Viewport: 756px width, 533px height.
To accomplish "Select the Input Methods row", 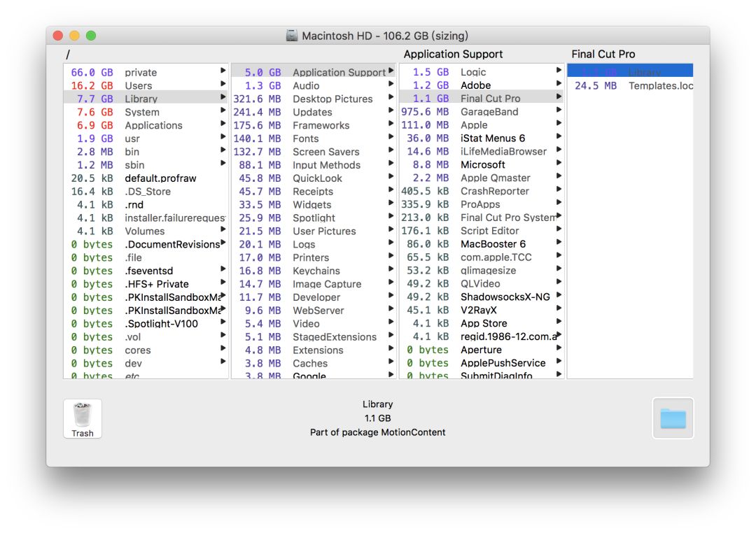I will (314, 165).
